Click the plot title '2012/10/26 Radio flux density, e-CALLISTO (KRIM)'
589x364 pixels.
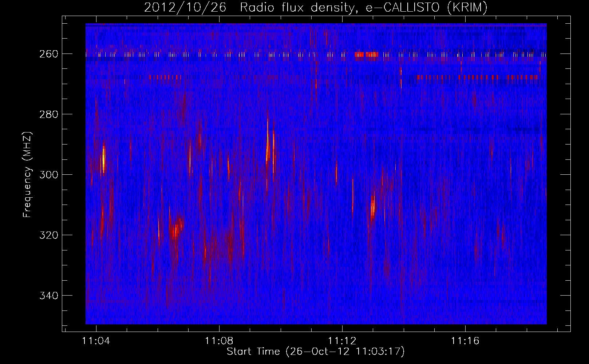tap(316, 7)
